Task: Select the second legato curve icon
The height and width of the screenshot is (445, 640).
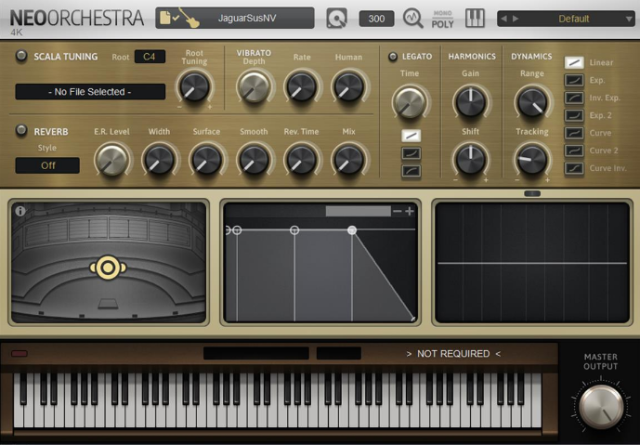Action: [411, 154]
